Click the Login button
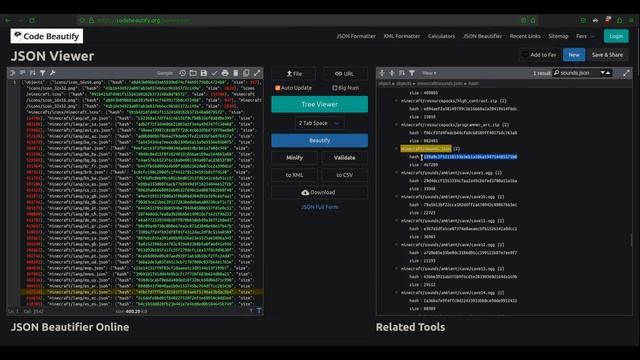The width and height of the screenshot is (640, 360). point(616,36)
